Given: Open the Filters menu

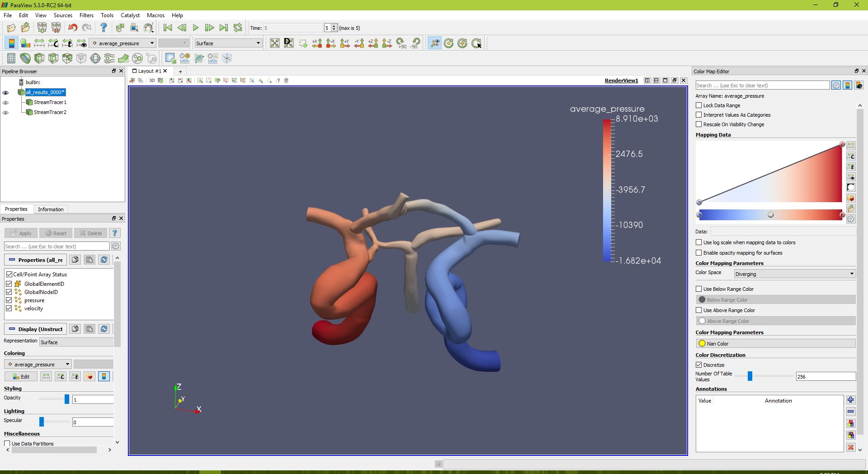Looking at the screenshot, I should click(86, 15).
